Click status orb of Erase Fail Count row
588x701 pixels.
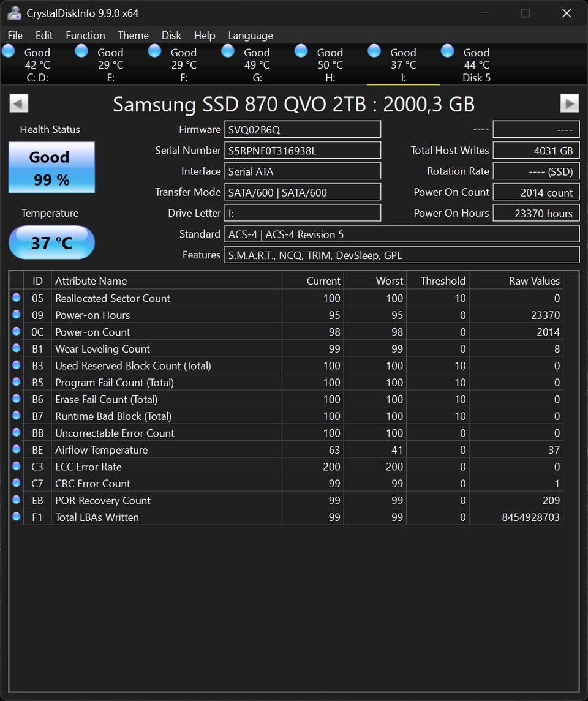(x=17, y=399)
